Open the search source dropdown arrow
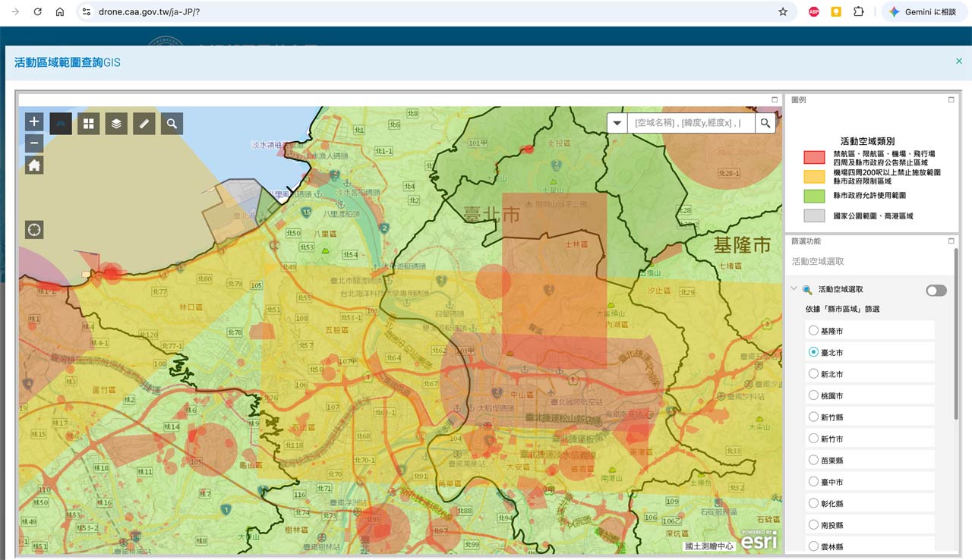The image size is (972, 560). (617, 123)
